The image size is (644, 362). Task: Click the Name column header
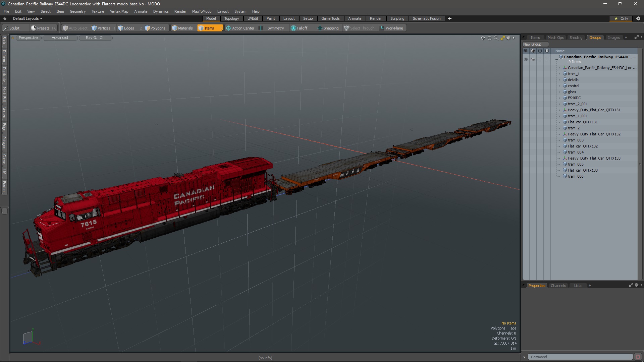coord(560,51)
